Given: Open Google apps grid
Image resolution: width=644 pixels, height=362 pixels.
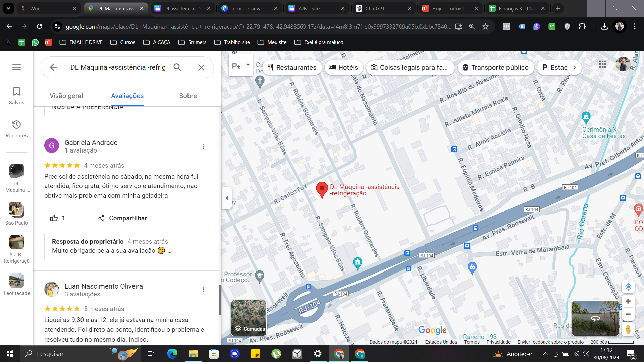Looking at the screenshot, I should (602, 64).
